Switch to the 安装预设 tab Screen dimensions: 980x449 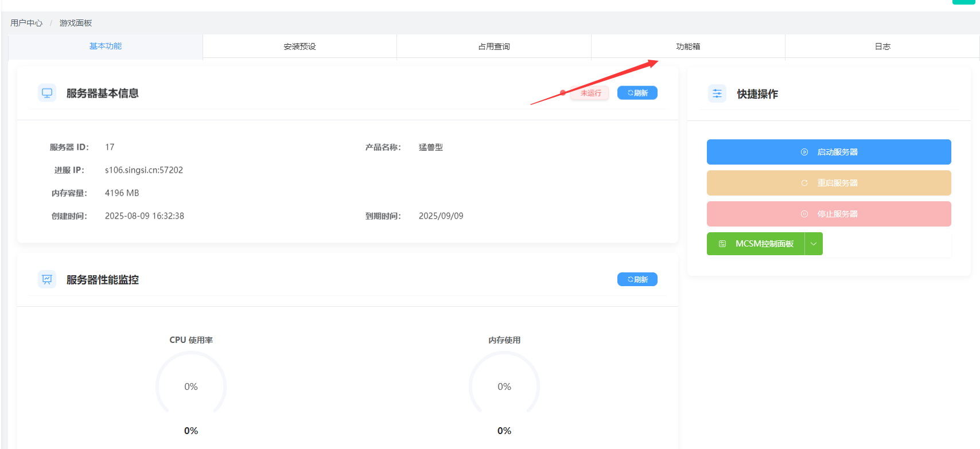pyautogui.click(x=300, y=46)
